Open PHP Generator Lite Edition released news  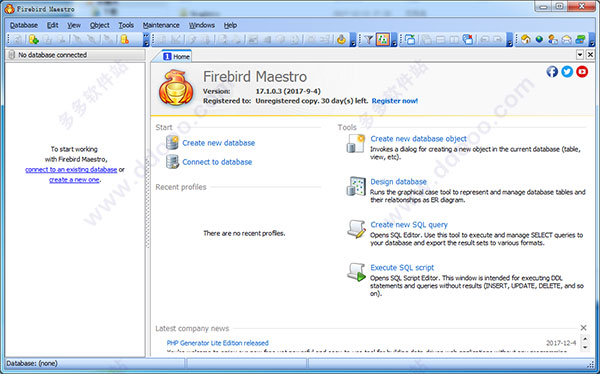click(218, 343)
